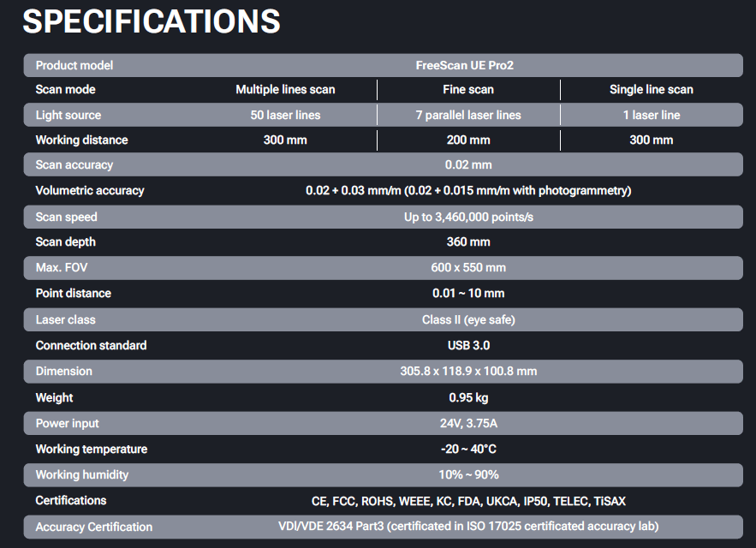This screenshot has width=756, height=548.
Task: Select the '0.95 kg' value
Action: click(x=468, y=397)
